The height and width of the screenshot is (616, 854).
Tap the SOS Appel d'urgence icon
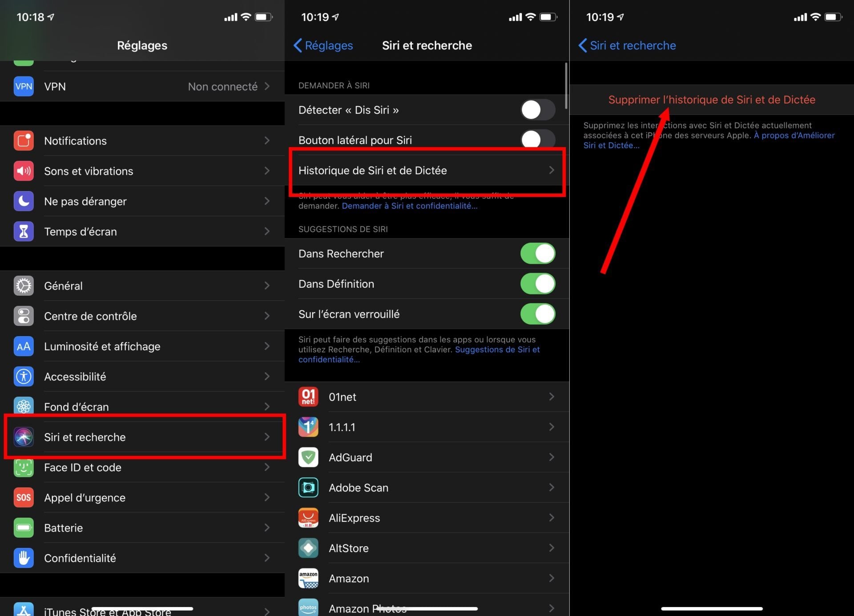(24, 498)
